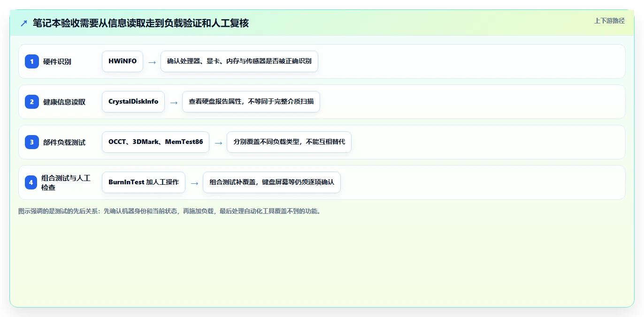Click the 'OCCT、3DMark、MemTest86' tool chip
This screenshot has width=644, height=317.
point(155,142)
